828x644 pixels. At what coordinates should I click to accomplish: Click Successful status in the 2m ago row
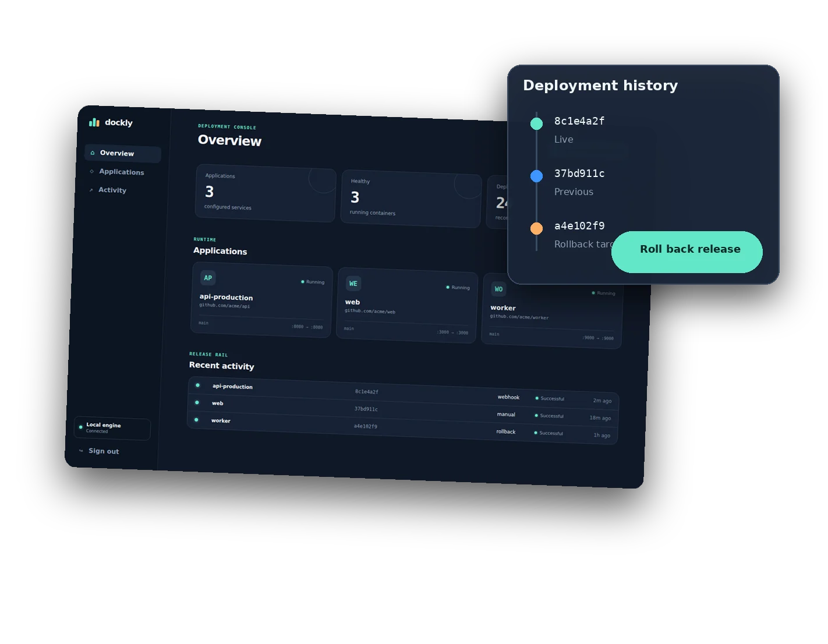(550, 398)
